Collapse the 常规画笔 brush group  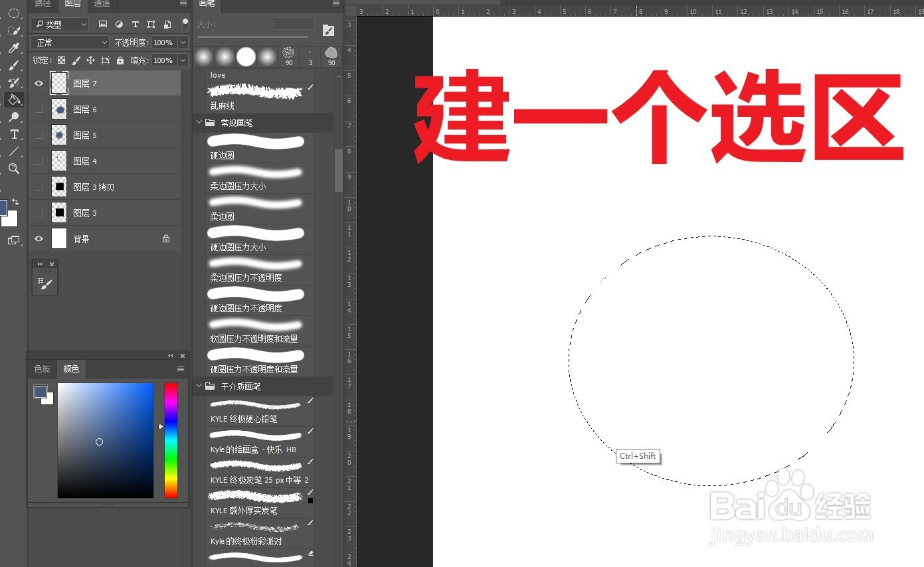(x=199, y=122)
